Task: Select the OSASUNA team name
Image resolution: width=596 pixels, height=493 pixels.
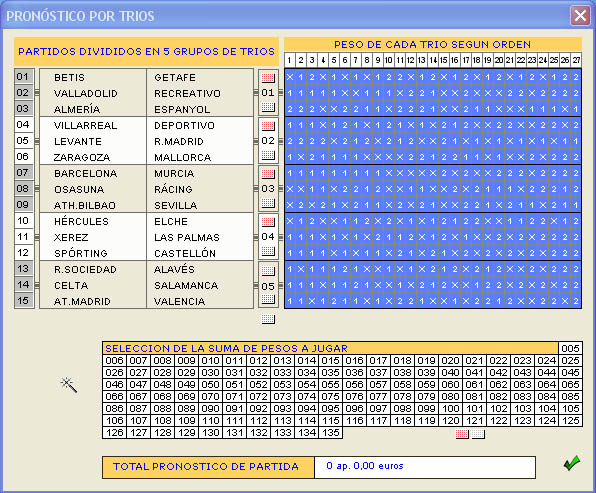Action: pos(79,189)
